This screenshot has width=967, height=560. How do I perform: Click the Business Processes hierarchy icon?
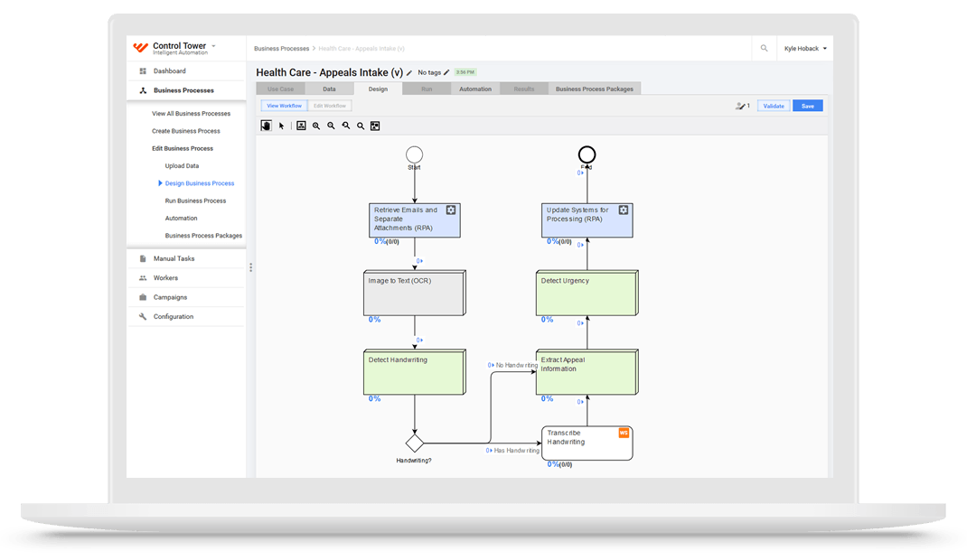coord(143,90)
